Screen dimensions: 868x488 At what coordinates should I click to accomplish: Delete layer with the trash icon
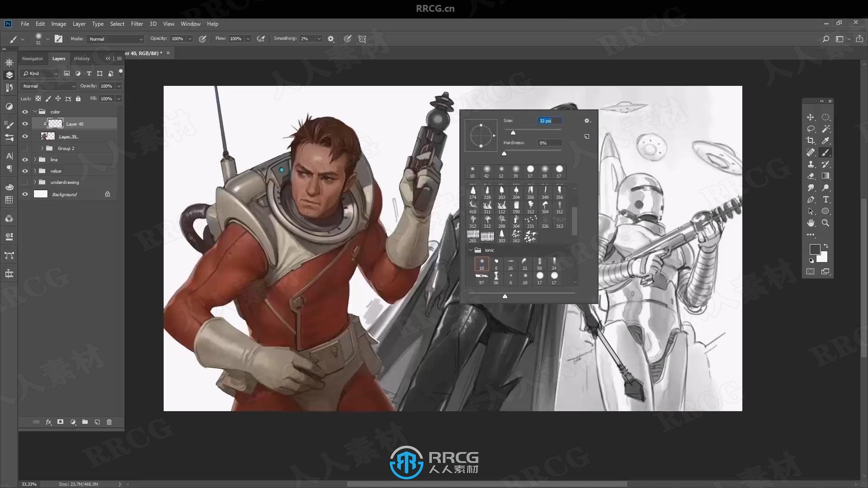[x=109, y=422]
